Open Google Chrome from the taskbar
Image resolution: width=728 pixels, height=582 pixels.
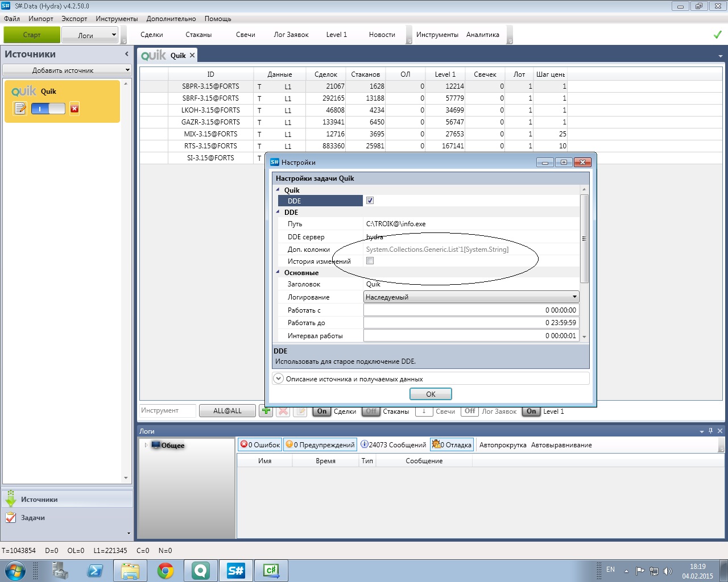(166, 571)
